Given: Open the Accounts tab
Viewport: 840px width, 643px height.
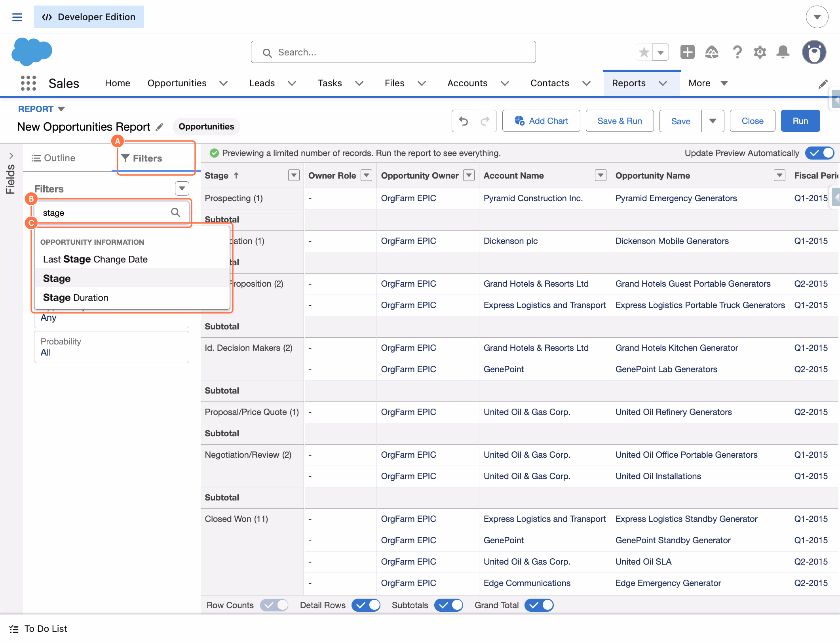Looking at the screenshot, I should click(468, 84).
